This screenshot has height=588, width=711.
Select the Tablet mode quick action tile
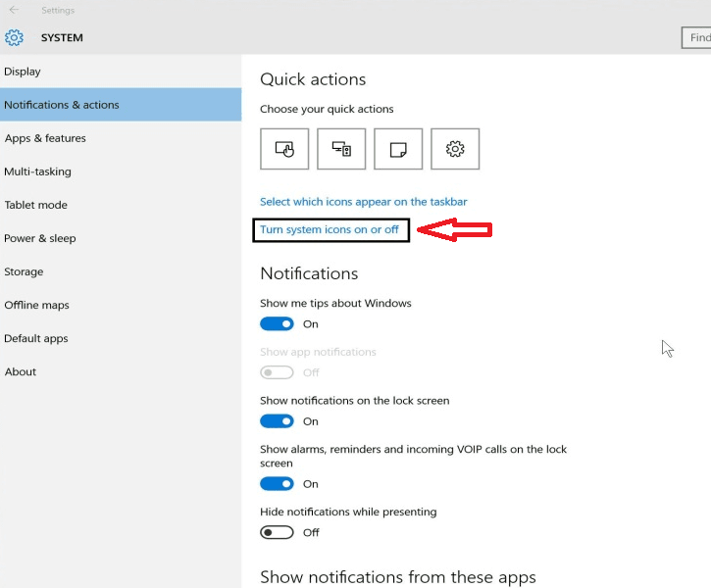(x=284, y=149)
